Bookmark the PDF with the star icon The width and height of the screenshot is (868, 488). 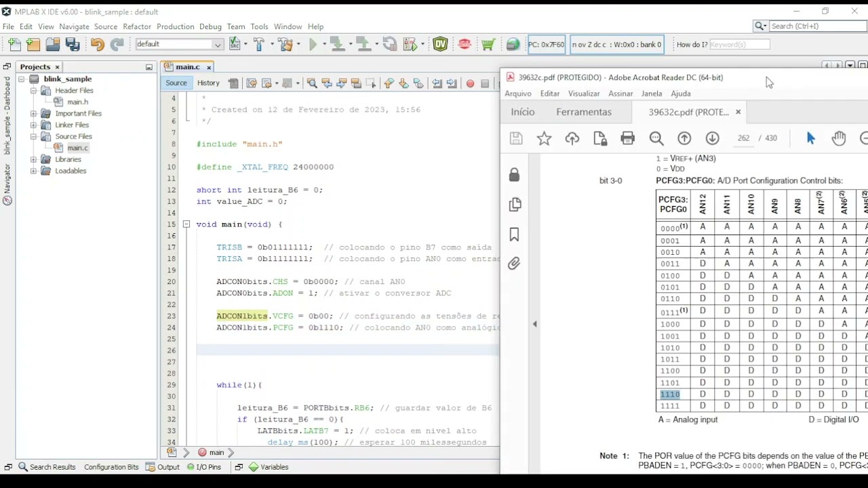544,138
